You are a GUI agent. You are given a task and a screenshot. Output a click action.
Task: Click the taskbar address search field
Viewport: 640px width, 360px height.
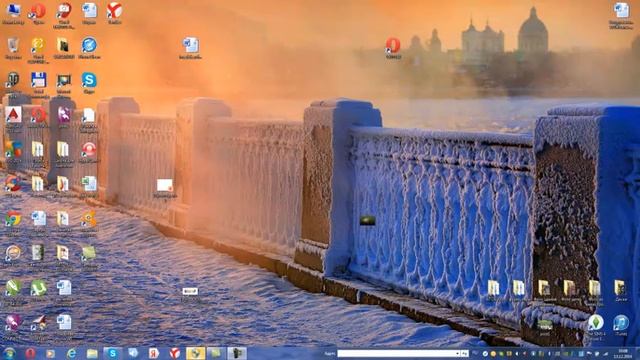(396, 353)
